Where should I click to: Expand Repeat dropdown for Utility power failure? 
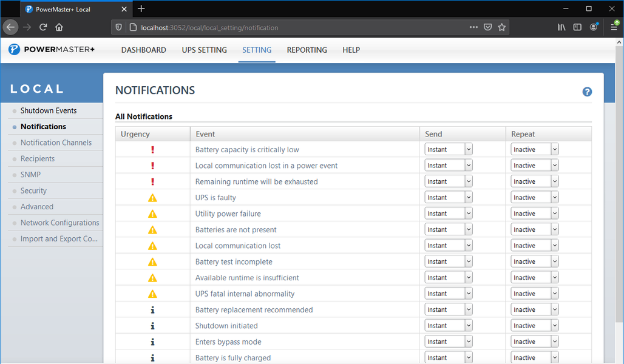tap(535, 214)
